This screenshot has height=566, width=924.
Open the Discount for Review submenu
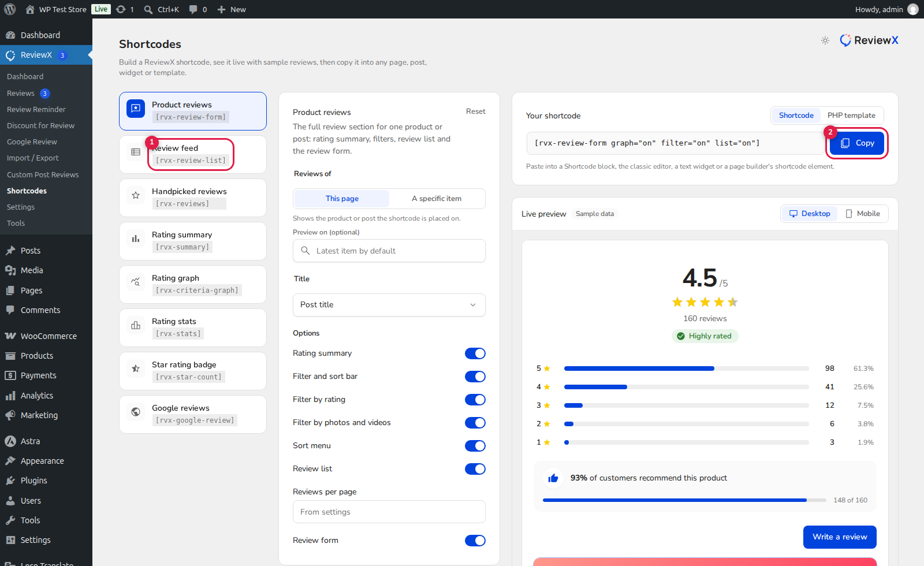[x=40, y=125]
